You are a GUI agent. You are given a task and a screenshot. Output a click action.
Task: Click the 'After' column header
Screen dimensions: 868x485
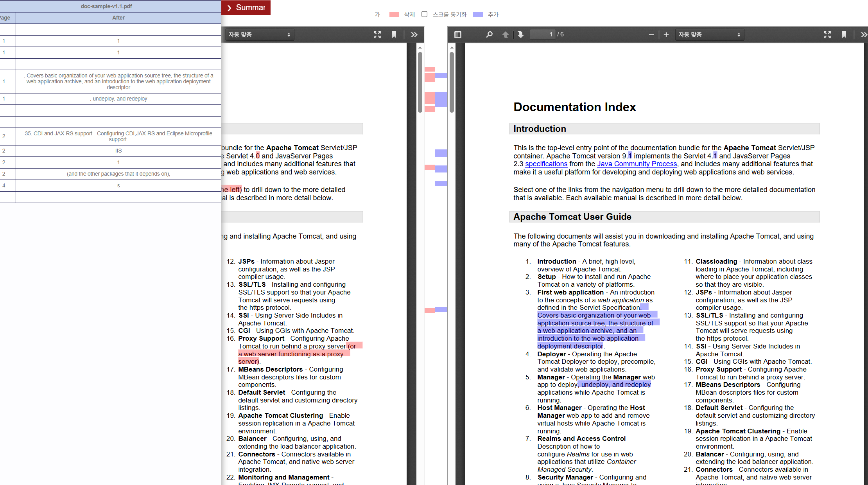pos(118,18)
